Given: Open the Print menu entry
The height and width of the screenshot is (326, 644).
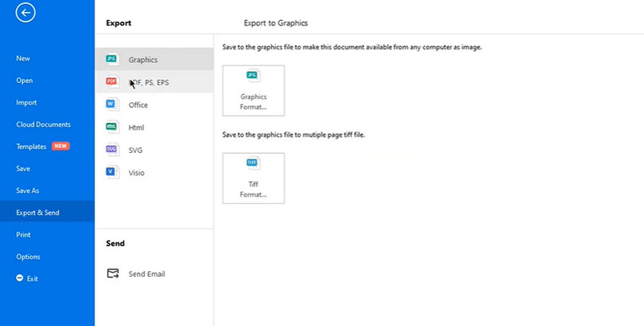Looking at the screenshot, I should coord(23,234).
